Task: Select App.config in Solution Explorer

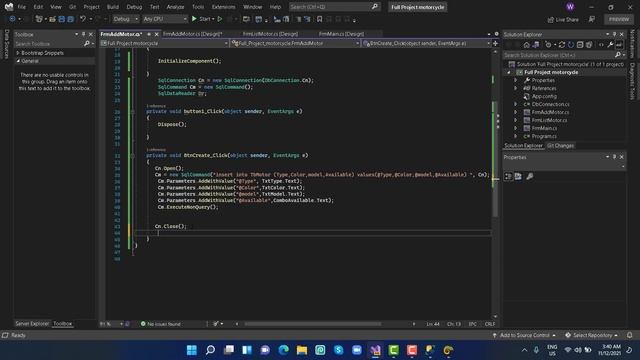Action: [x=544, y=96]
